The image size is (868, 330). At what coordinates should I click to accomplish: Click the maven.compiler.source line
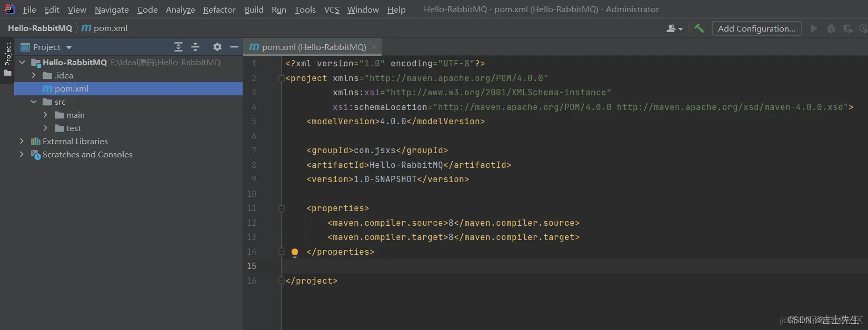(453, 223)
